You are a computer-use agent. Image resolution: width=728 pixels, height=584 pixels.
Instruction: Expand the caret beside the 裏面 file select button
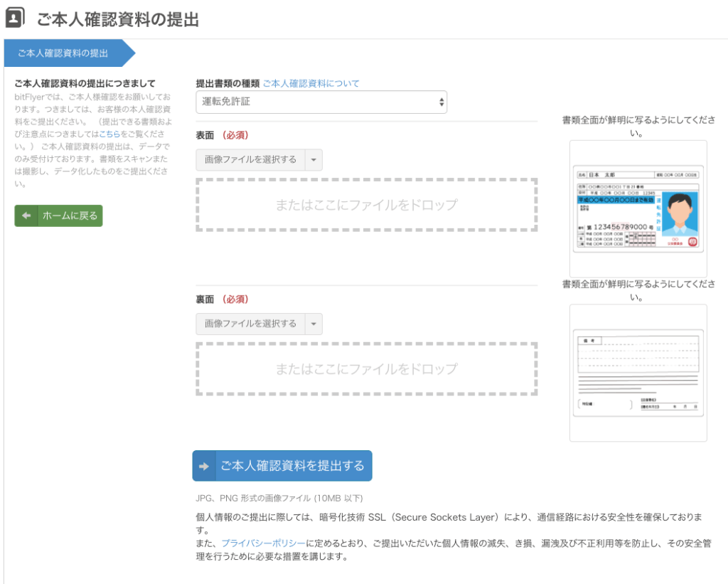(x=314, y=324)
